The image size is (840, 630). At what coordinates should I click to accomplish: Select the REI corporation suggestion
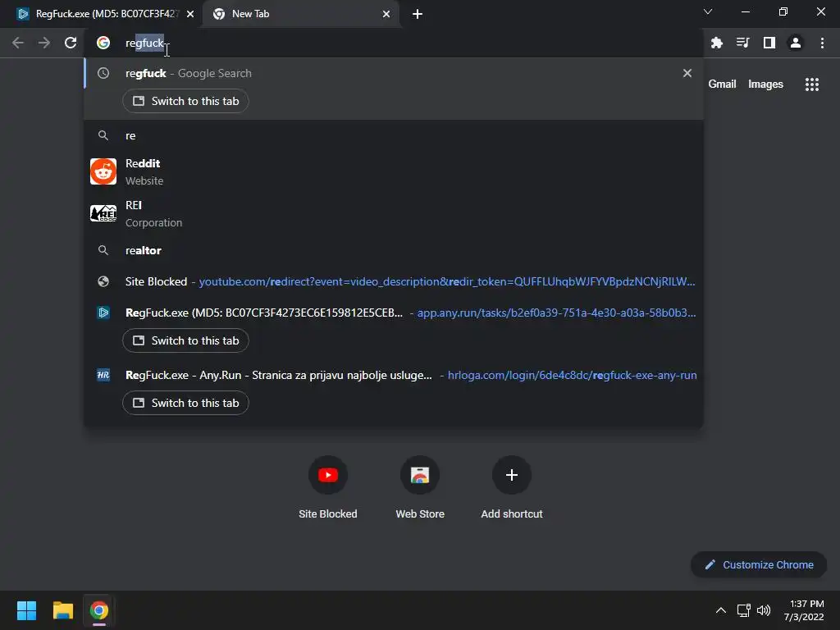[393, 213]
